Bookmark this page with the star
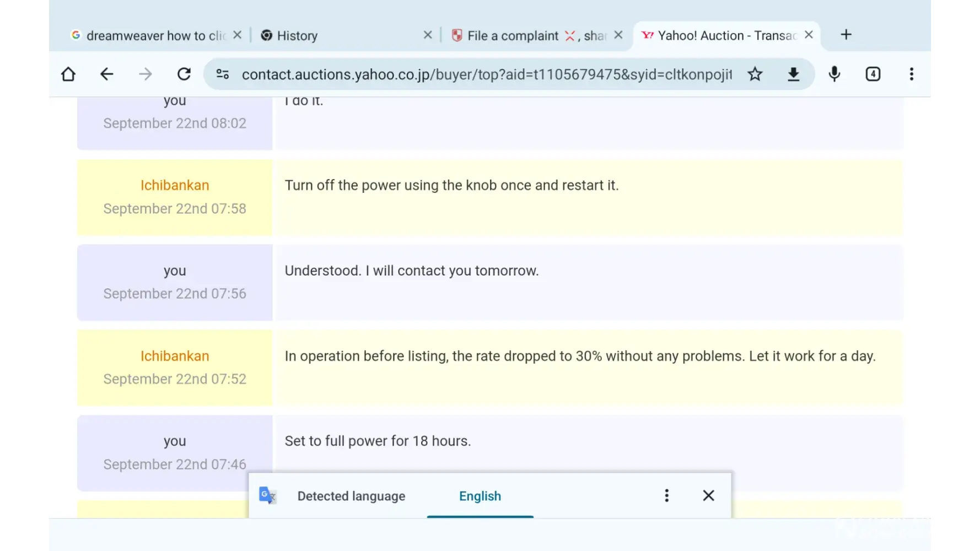The width and height of the screenshot is (980, 551). [x=755, y=74]
